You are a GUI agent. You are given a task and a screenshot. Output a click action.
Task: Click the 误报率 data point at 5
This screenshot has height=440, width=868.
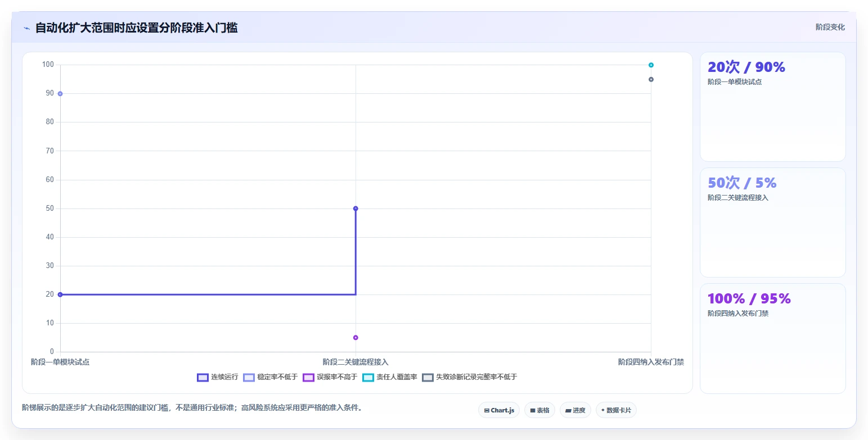pyautogui.click(x=356, y=338)
